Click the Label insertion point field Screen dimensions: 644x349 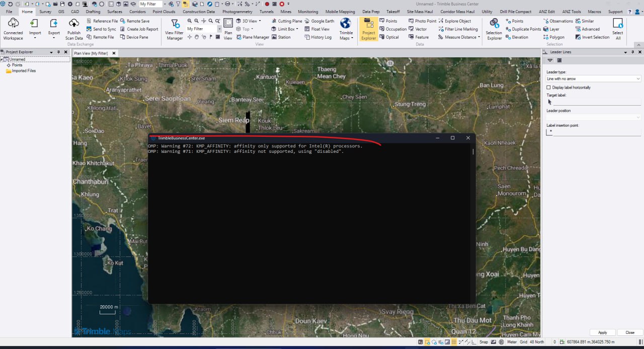click(x=597, y=132)
